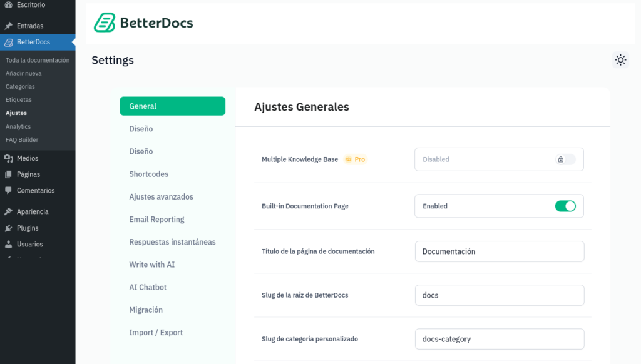Open the Import / Export tab
This screenshot has width=641, height=364.
[x=156, y=333]
